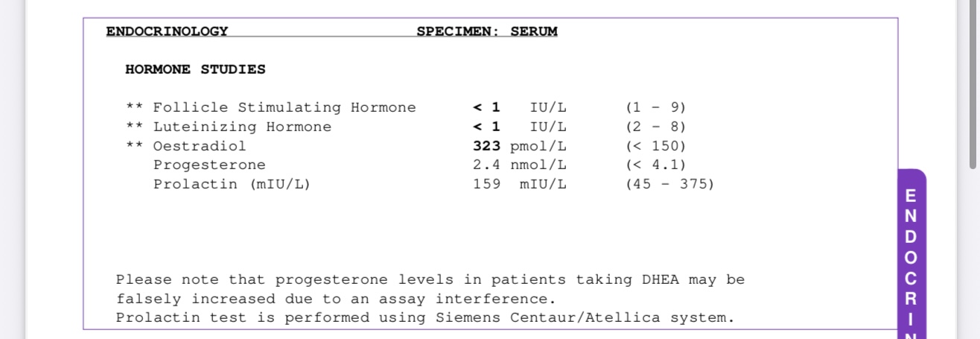This screenshot has width=980, height=339.
Task: Click the Siemens Centaur/Atellica system note
Action: (x=424, y=318)
